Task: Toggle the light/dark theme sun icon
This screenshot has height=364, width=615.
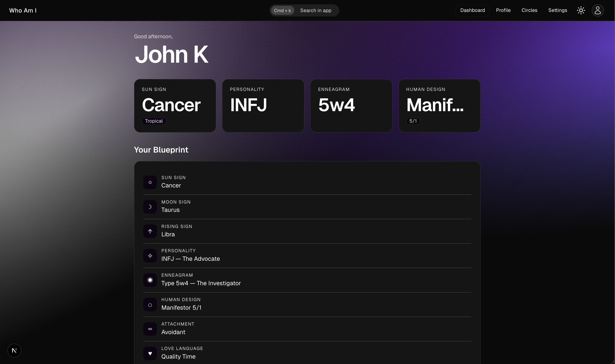Action: (581, 10)
